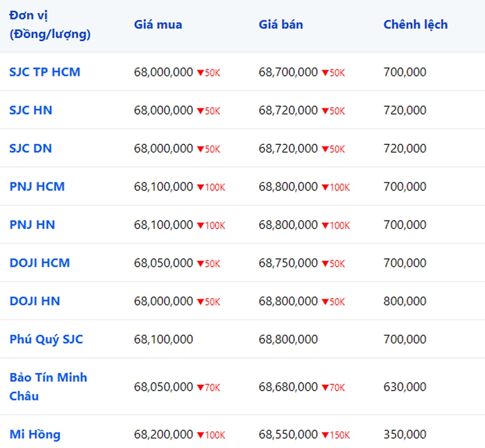Open the SJC TP HCM link
The height and width of the screenshot is (448, 485).
(45, 72)
